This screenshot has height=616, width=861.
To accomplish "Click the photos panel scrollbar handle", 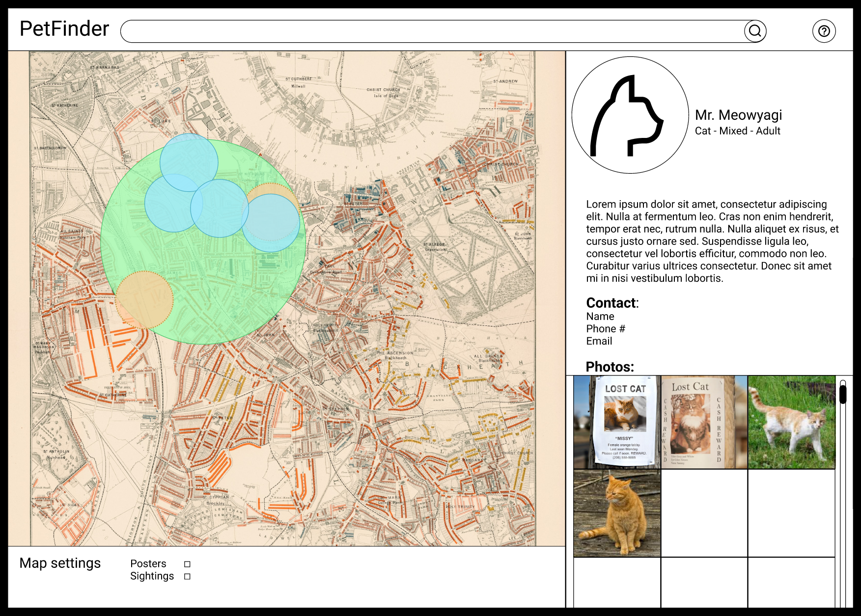I will [x=843, y=394].
